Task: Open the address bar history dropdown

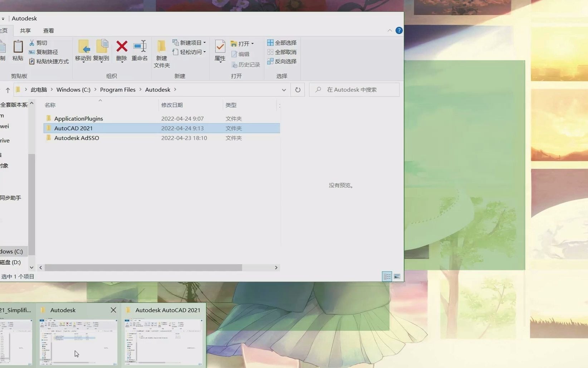Action: 284,90
